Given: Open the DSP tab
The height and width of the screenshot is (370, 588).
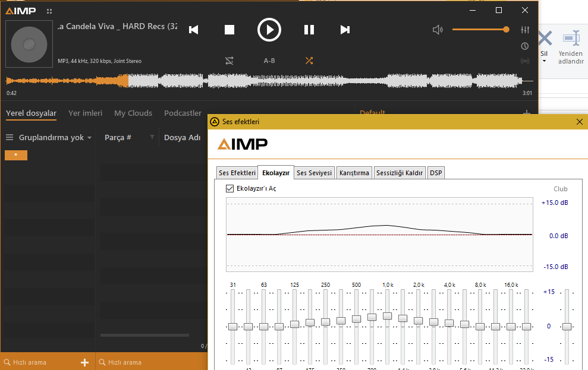Looking at the screenshot, I should (436, 173).
